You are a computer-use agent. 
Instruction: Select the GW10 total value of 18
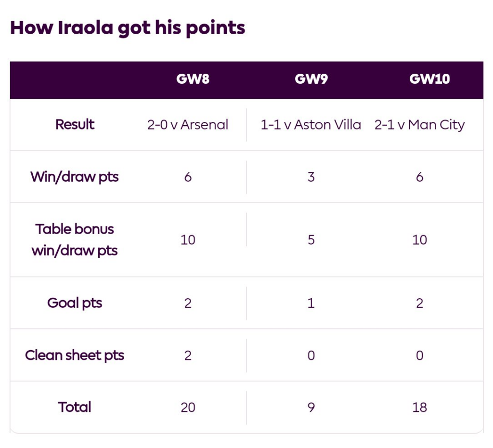[420, 408]
